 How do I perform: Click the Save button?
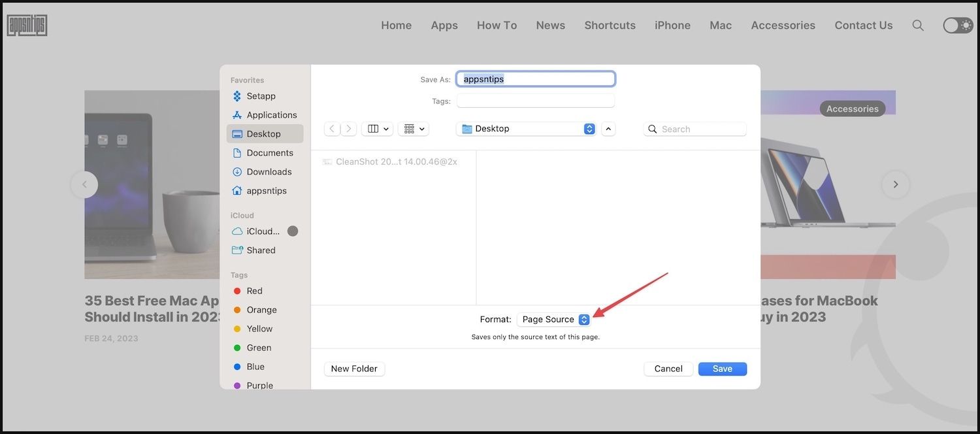722,369
